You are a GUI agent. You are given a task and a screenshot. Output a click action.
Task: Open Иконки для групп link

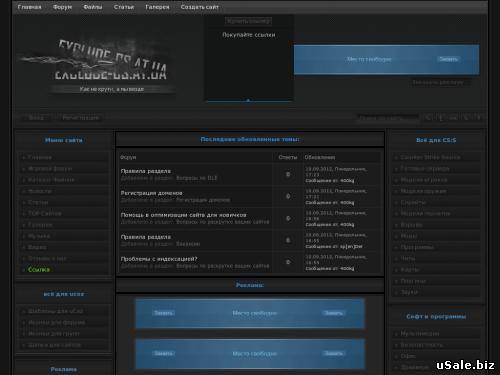54,334
